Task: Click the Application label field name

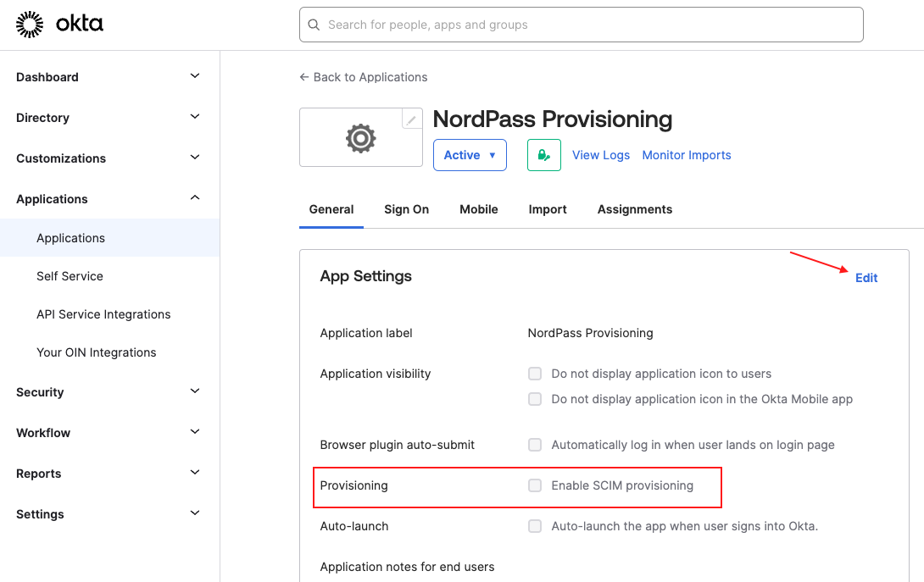Action: pos(366,334)
